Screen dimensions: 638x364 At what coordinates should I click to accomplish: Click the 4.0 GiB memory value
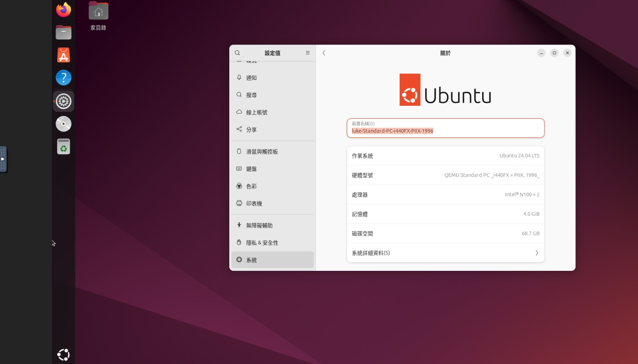pyautogui.click(x=531, y=214)
